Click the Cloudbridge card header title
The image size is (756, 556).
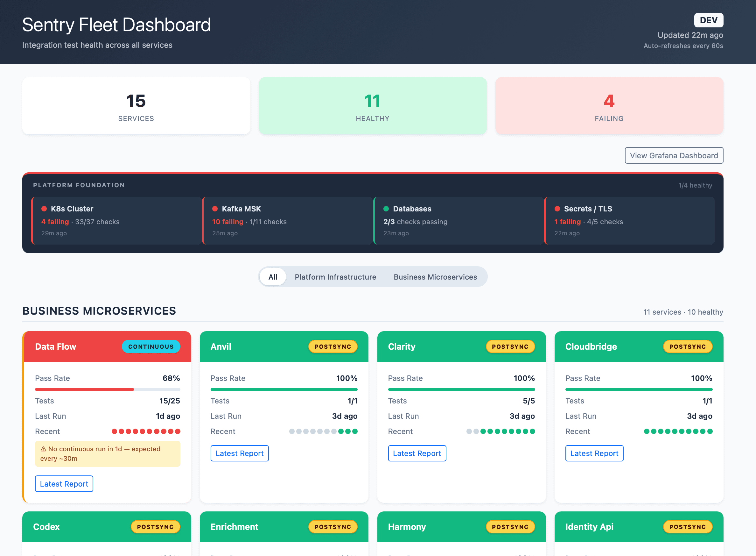pyautogui.click(x=591, y=346)
